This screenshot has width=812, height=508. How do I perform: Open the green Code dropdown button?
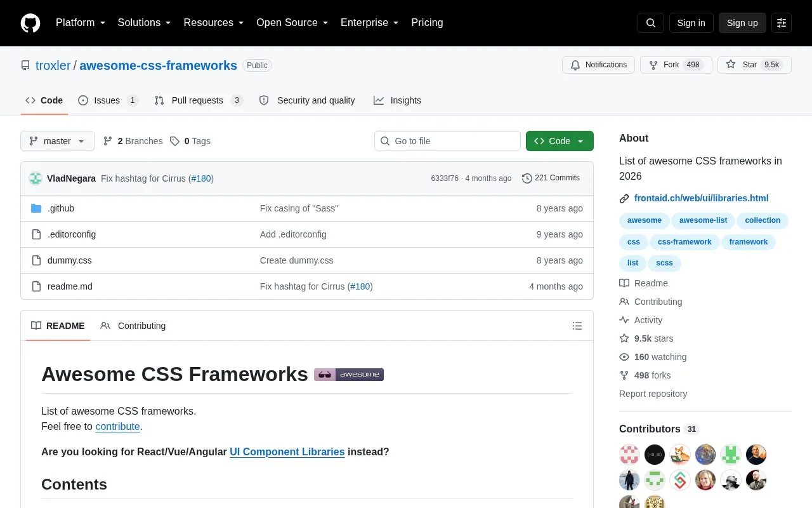[560, 141]
